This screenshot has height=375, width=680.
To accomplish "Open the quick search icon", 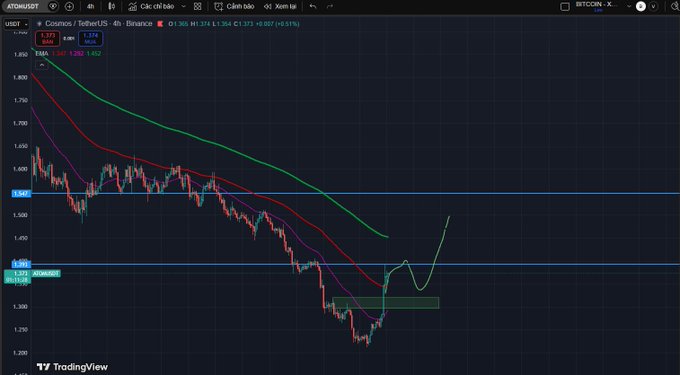I will (x=675, y=7).
